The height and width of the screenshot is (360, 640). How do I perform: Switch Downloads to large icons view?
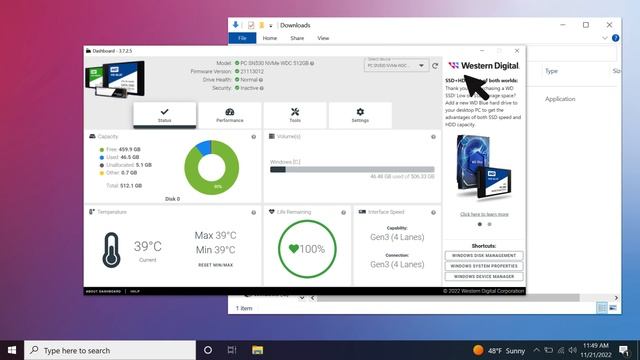pos(613,308)
